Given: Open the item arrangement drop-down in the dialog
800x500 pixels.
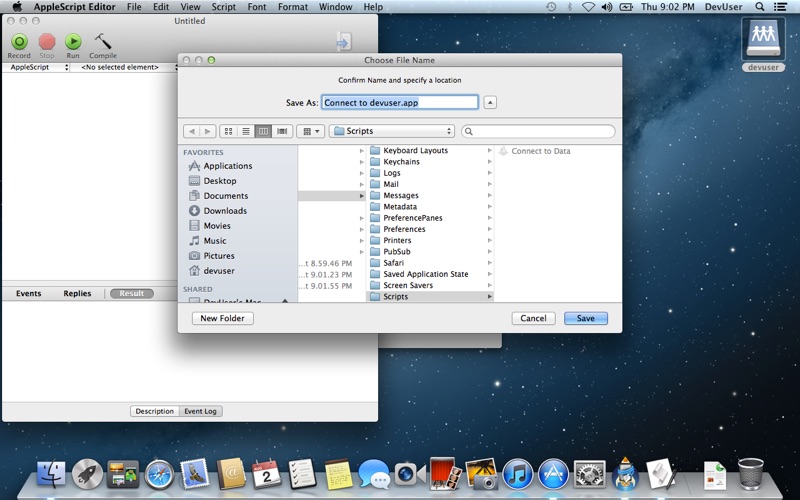Looking at the screenshot, I should (x=310, y=131).
